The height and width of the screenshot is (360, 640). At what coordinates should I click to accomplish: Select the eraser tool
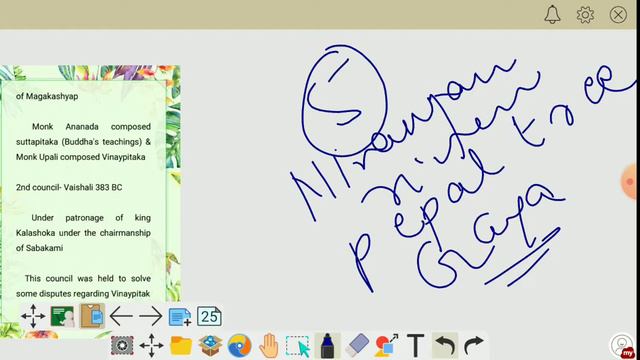[357, 345]
